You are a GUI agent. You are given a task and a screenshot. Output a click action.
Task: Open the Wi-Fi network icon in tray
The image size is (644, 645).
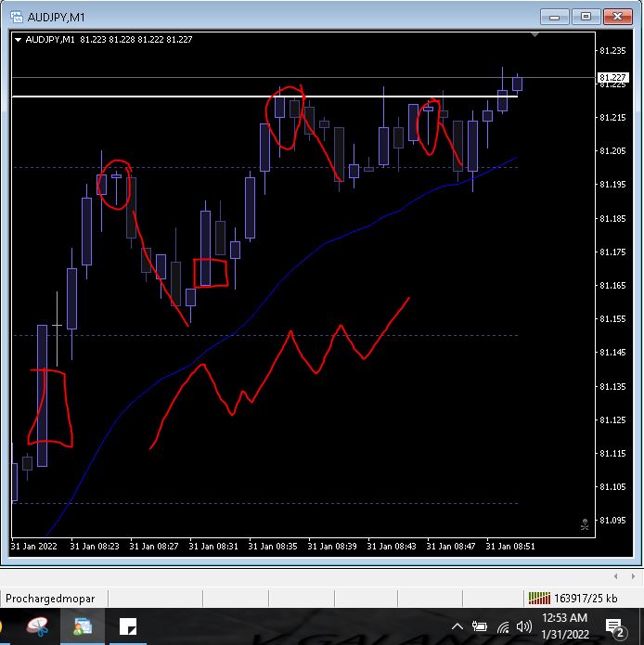503,626
